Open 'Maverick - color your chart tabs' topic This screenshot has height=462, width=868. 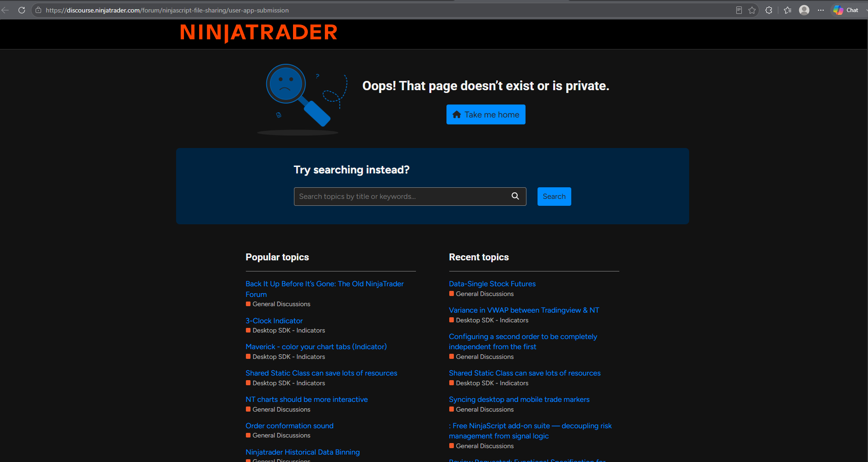pos(316,347)
